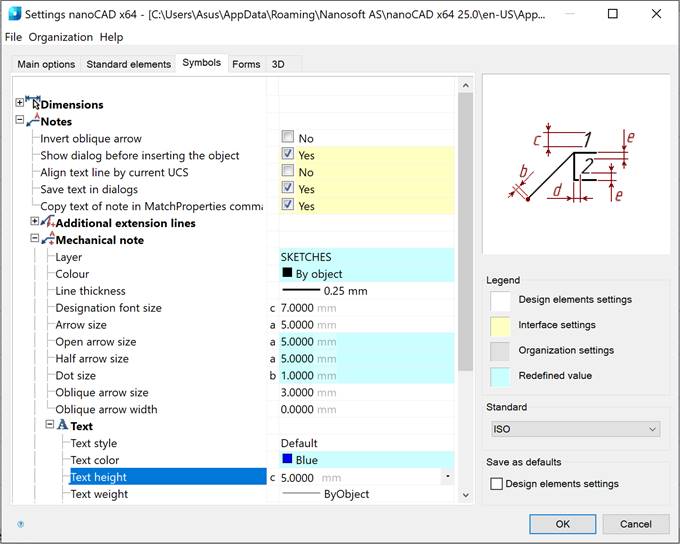Image resolution: width=680 pixels, height=544 pixels.
Task: Uncheck Copy text of note in MatchProperties
Action: click(x=288, y=204)
